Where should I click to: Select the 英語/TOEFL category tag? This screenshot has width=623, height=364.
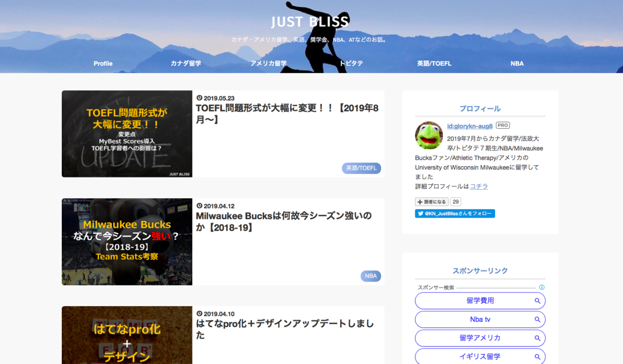coord(361,168)
